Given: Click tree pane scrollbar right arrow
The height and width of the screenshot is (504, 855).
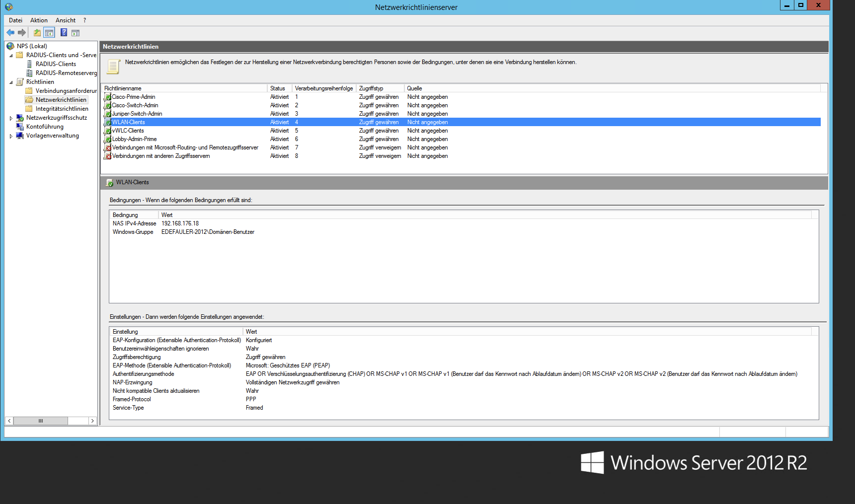Looking at the screenshot, I should click(x=92, y=421).
